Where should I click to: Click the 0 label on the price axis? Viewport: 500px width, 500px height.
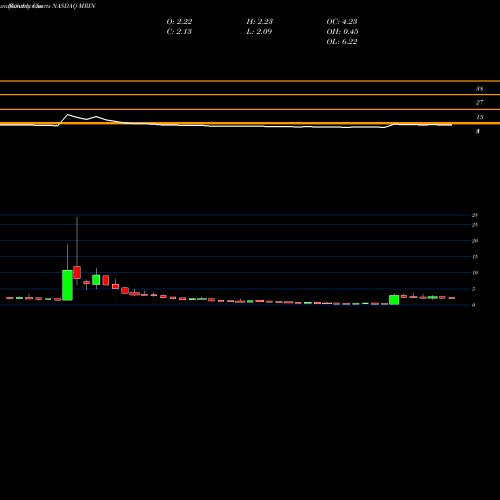[x=473, y=305]
